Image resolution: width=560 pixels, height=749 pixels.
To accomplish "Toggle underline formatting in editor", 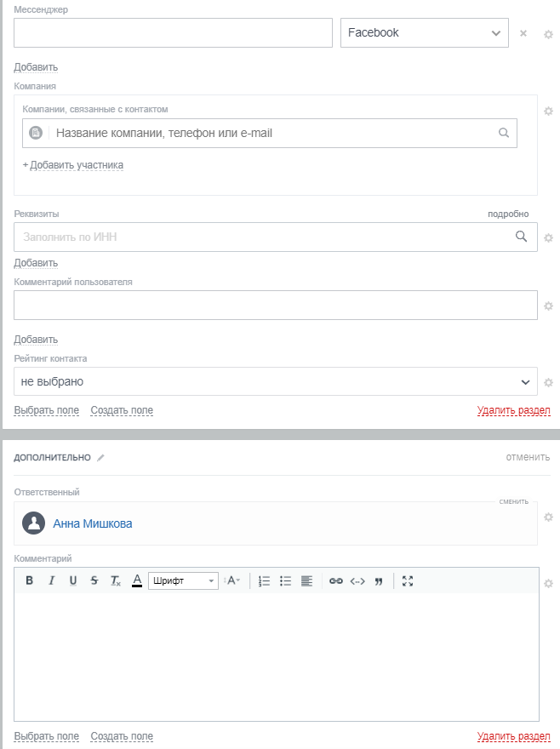I will 72,580.
